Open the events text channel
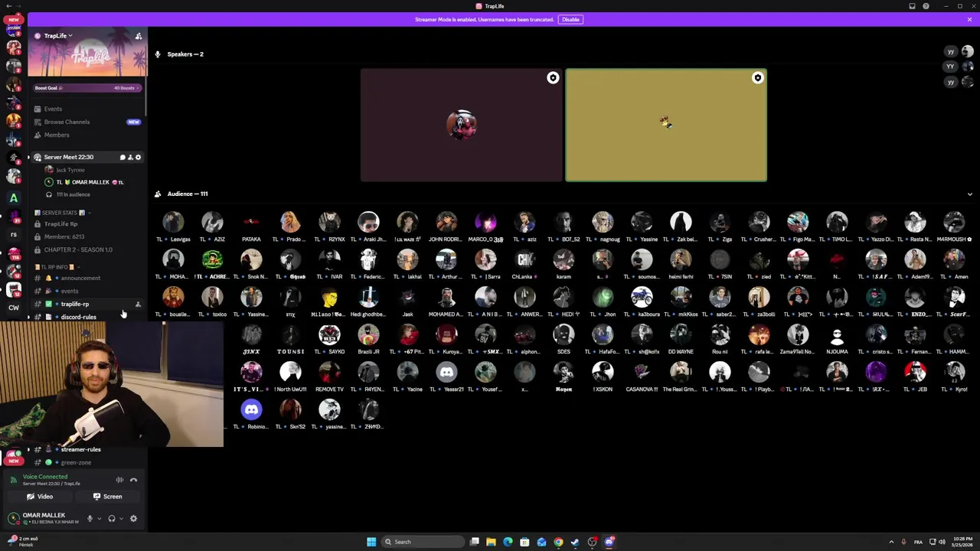This screenshot has height=551, width=980. click(70, 291)
